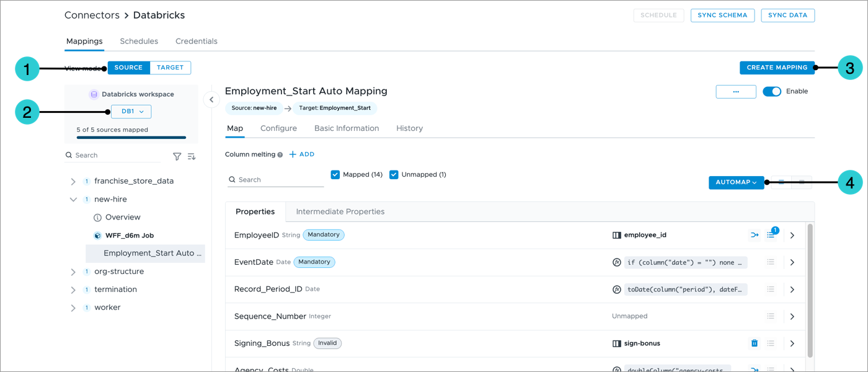The width and height of the screenshot is (868, 372).
Task: Delete the sign-bonus mapping with trash icon
Action: click(x=755, y=343)
